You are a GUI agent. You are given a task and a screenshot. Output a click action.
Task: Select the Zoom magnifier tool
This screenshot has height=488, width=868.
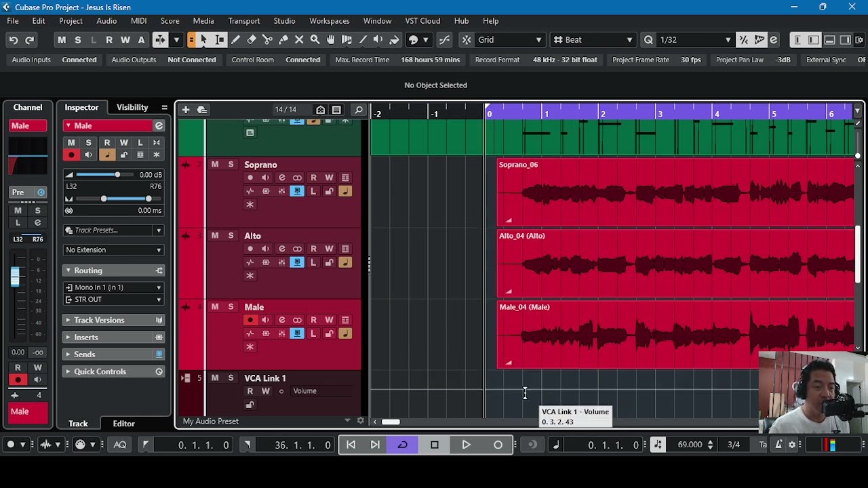315,40
